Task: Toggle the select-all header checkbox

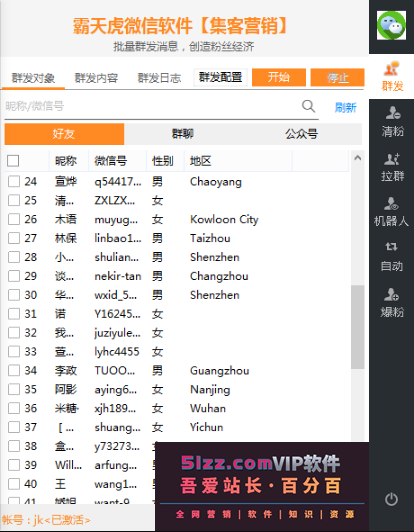Action: point(13,161)
